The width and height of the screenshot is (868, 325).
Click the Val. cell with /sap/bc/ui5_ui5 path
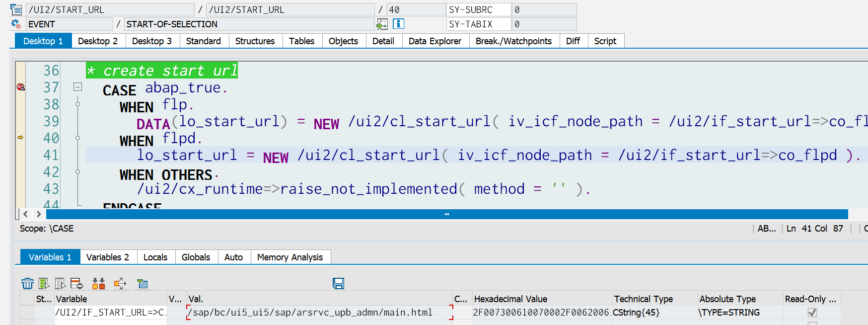pos(320,313)
